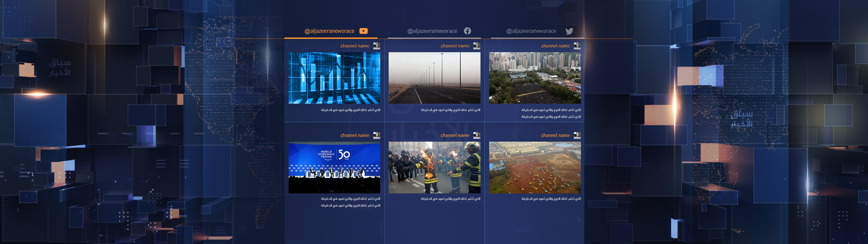Click the avatar icon above the city protest thumbnail
The width and height of the screenshot is (868, 244).
577,46
